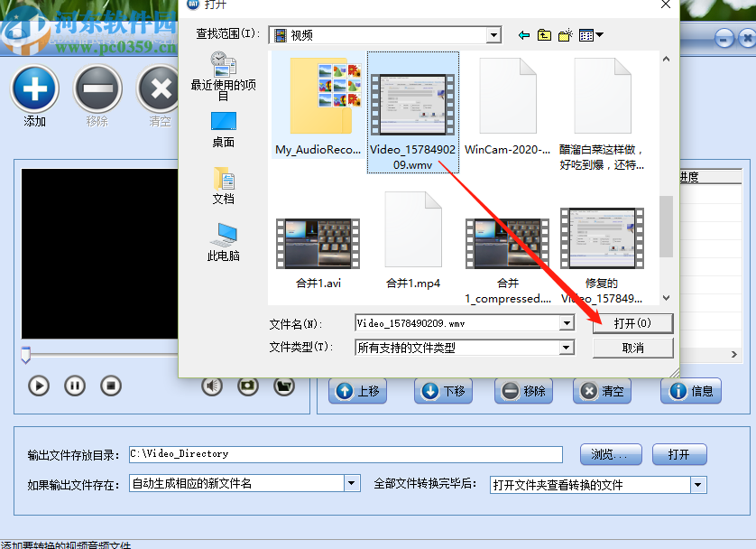This screenshot has width=756, height=549.
Task: Select the WinCam-2020-... file
Action: tap(507, 105)
